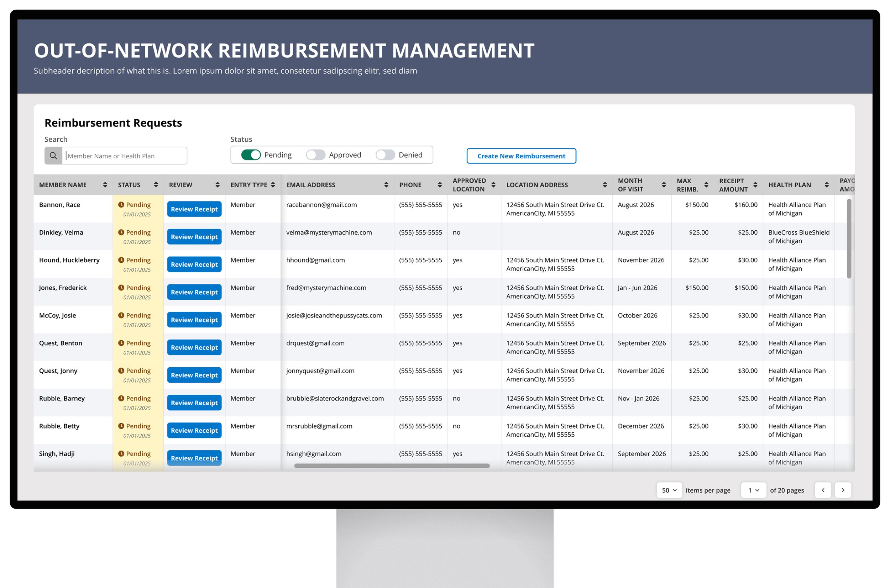Viewport: 890px width, 588px height.
Task: Sort by Email Address column arrows
Action: pyautogui.click(x=386, y=185)
